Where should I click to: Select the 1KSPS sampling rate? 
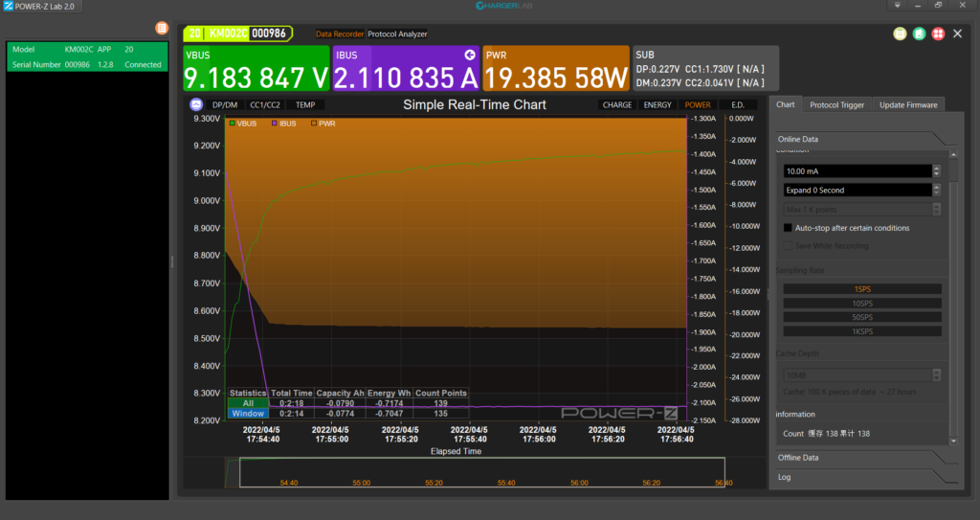(x=862, y=331)
